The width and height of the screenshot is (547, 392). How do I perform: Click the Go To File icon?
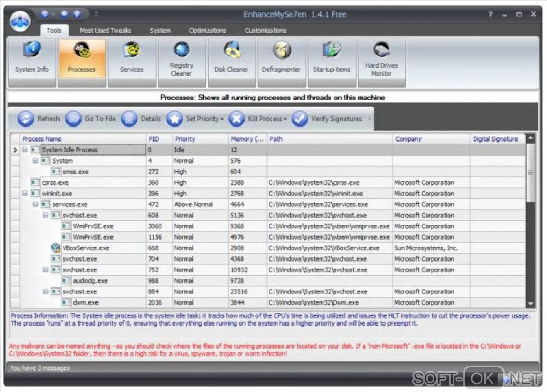73,119
